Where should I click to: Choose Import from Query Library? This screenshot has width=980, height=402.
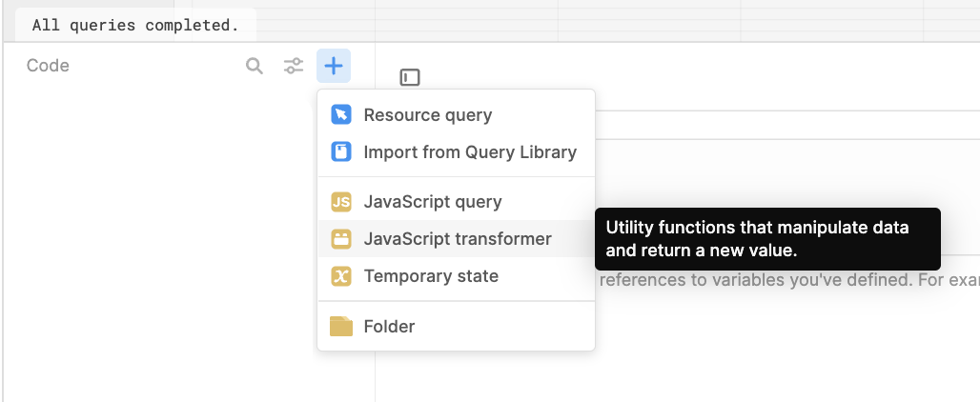(x=470, y=151)
